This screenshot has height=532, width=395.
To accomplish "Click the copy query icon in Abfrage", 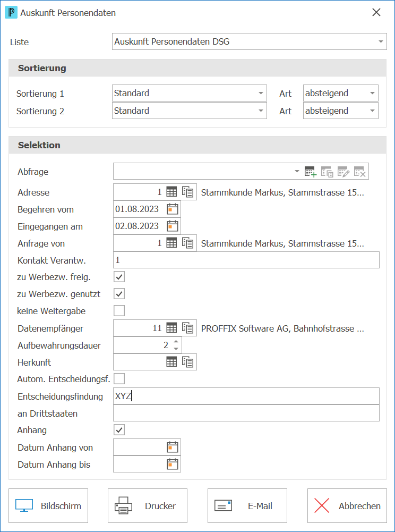I will (327, 172).
